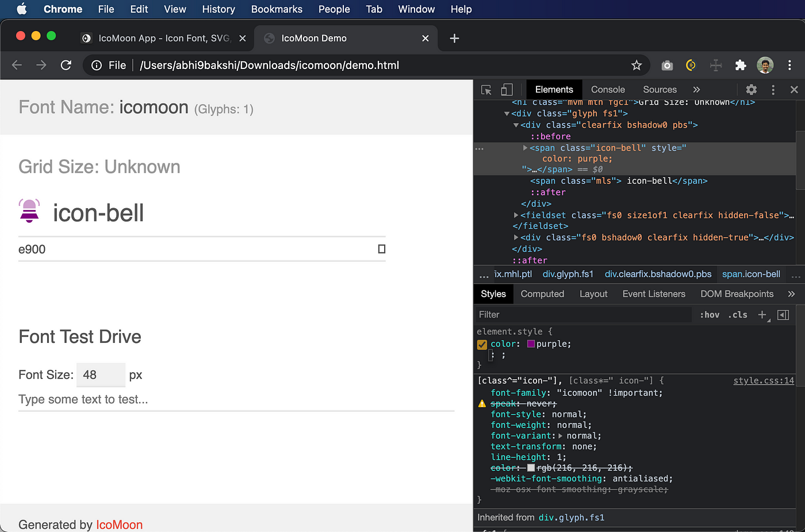Open the purple color swatch picker
The width and height of the screenshot is (805, 532).
[531, 344]
